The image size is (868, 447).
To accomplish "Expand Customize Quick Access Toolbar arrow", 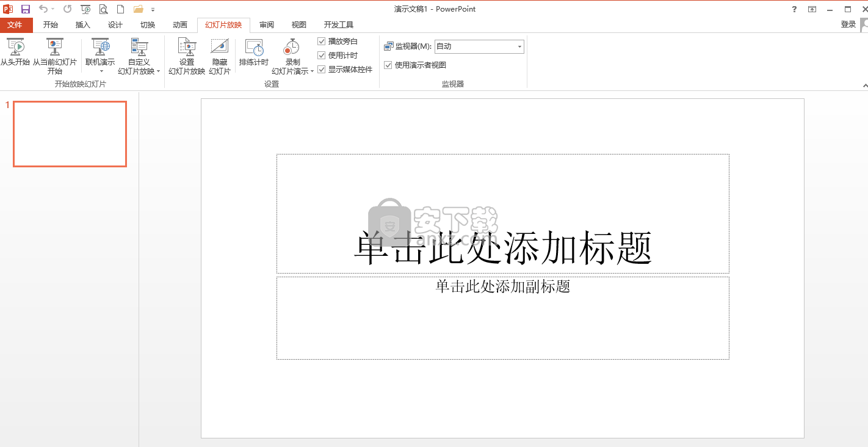I will tap(153, 10).
